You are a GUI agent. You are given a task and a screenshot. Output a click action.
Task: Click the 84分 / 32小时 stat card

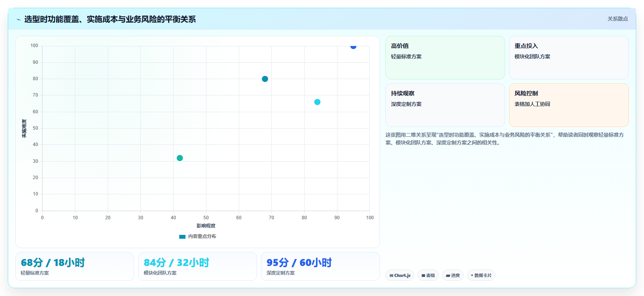pyautogui.click(x=197, y=266)
